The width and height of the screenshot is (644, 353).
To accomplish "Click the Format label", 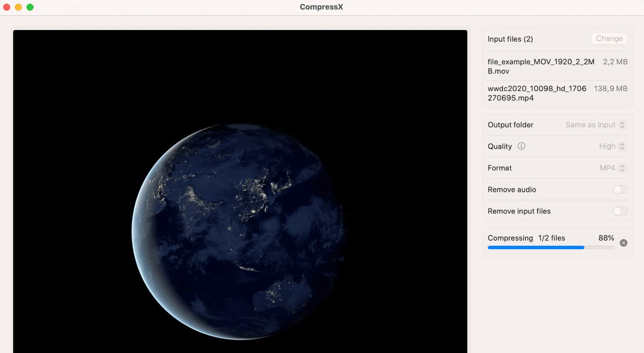I will [x=499, y=168].
